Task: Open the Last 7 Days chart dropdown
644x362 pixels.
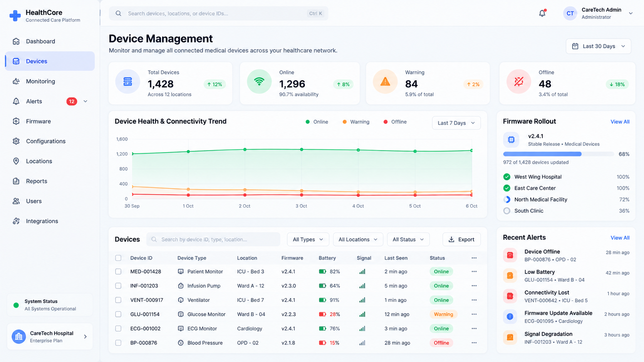Action: coord(456,123)
